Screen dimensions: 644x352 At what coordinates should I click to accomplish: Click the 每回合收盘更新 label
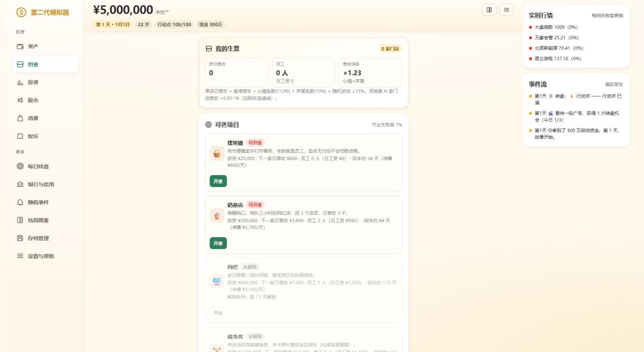click(x=608, y=15)
